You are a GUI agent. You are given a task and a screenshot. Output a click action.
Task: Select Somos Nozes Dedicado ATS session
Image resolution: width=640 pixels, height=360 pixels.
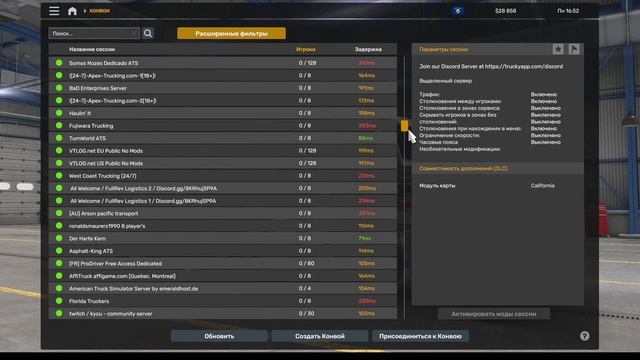click(x=222, y=63)
